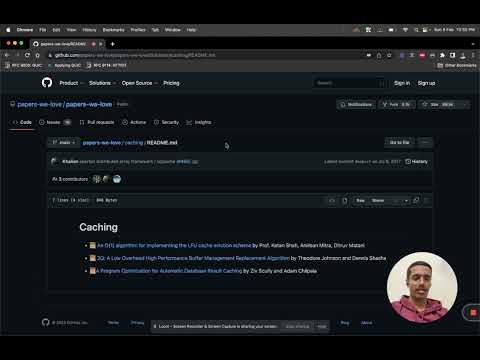Click the Pricing link

(171, 83)
